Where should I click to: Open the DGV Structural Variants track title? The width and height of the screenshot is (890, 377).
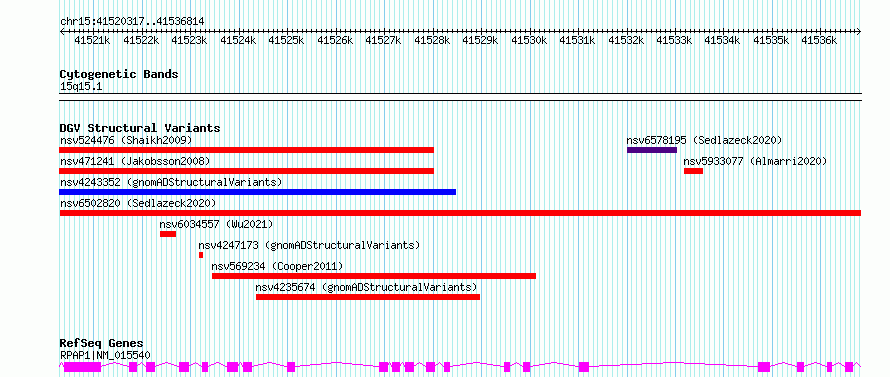(140, 128)
